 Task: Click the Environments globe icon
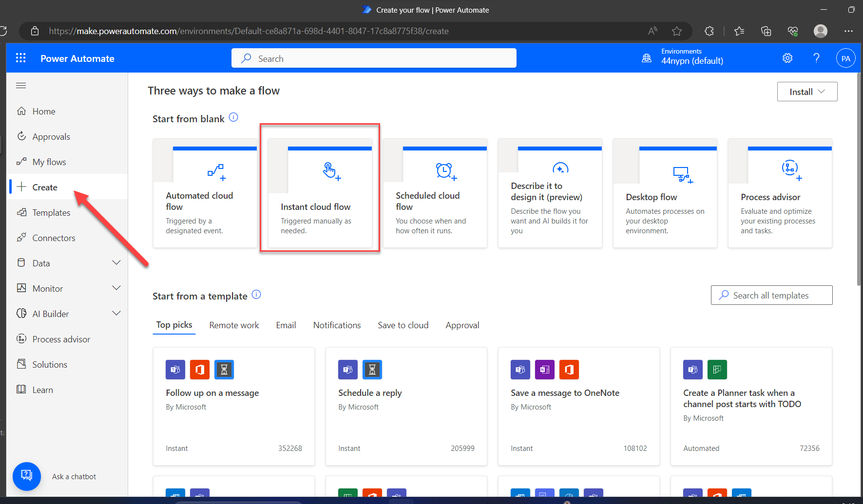click(646, 57)
